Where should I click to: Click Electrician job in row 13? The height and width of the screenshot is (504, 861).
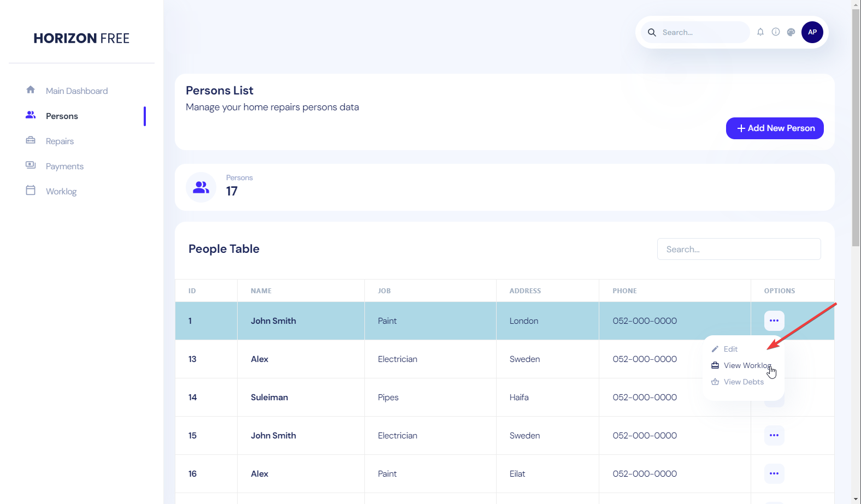(x=398, y=359)
